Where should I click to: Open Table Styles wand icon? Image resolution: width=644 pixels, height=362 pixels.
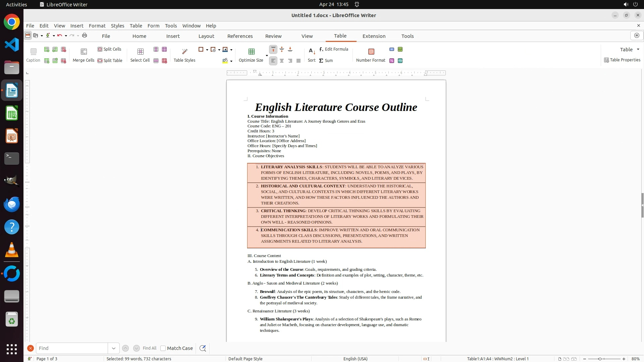pyautogui.click(x=184, y=52)
